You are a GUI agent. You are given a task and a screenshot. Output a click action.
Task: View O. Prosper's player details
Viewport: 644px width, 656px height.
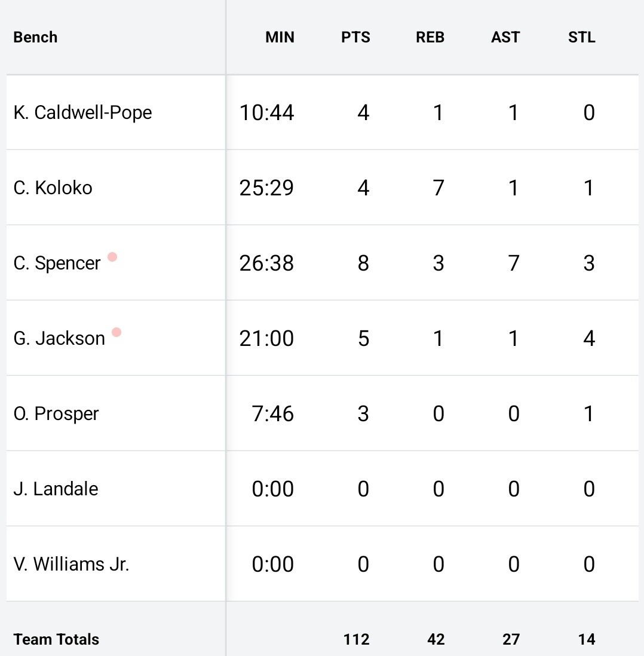tap(56, 413)
